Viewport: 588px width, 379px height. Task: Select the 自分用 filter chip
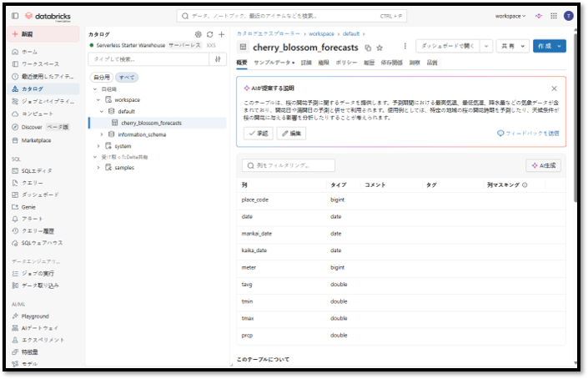tap(100, 77)
